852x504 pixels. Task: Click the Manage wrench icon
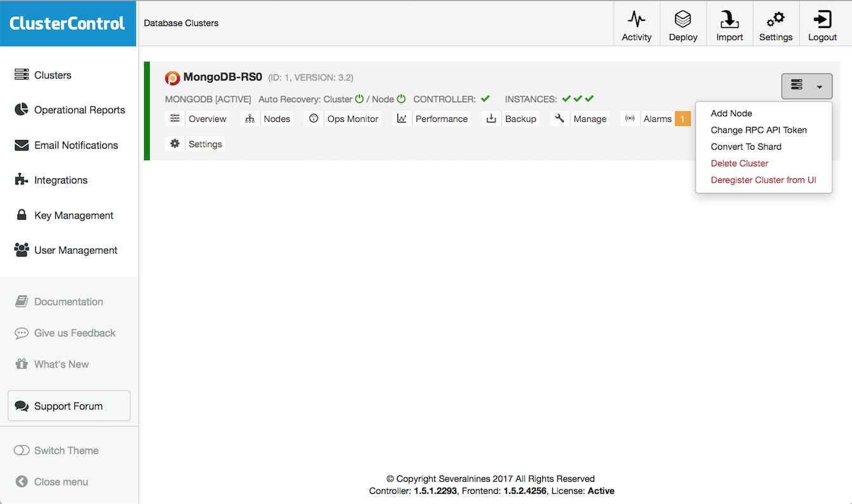point(559,118)
